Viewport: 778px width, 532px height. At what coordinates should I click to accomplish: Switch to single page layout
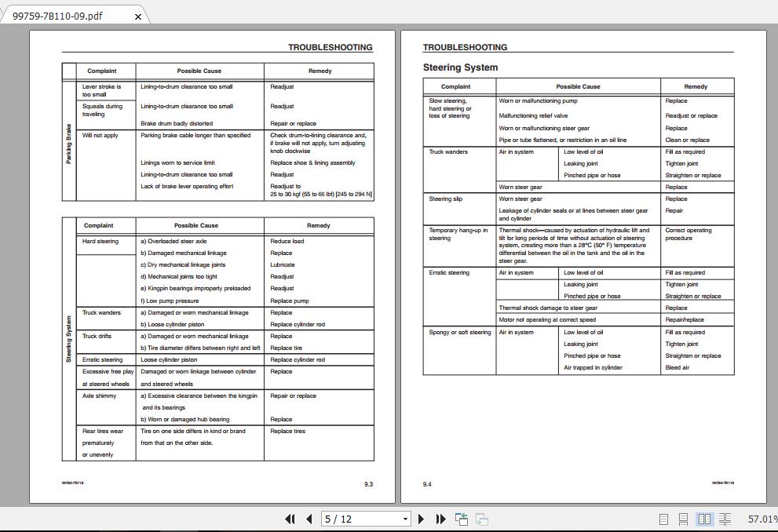(663, 519)
